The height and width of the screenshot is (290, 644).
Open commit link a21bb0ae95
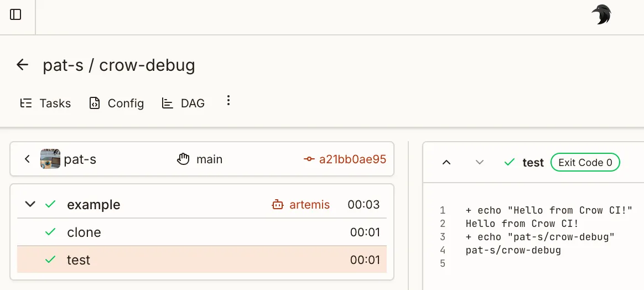(352, 159)
